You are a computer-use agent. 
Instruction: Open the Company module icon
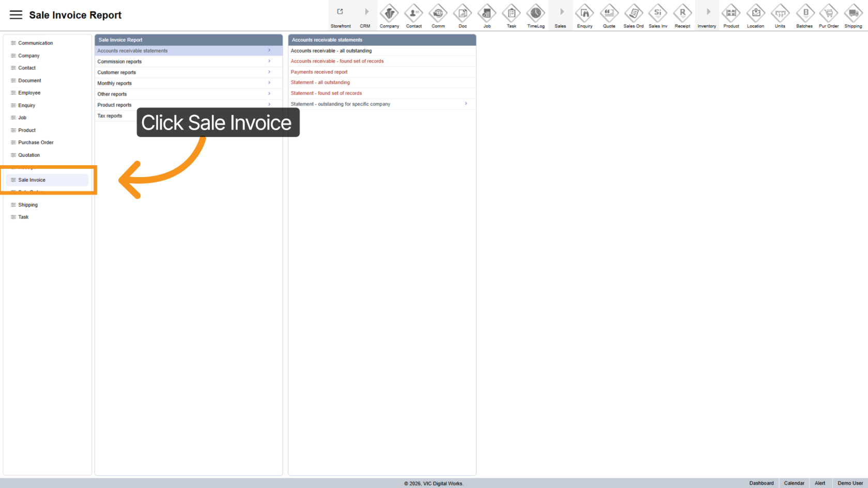[x=389, y=13]
